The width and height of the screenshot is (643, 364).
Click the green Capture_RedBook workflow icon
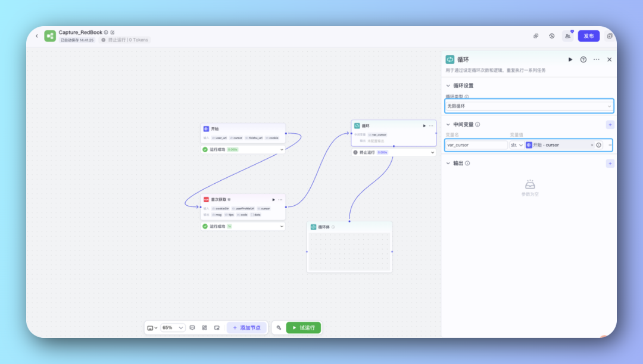point(50,36)
